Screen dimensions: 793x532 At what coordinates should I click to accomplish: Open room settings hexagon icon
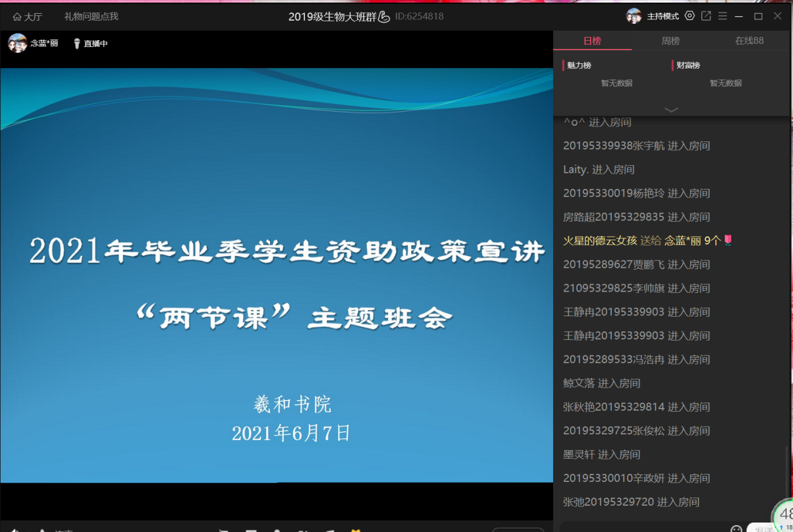(690, 16)
